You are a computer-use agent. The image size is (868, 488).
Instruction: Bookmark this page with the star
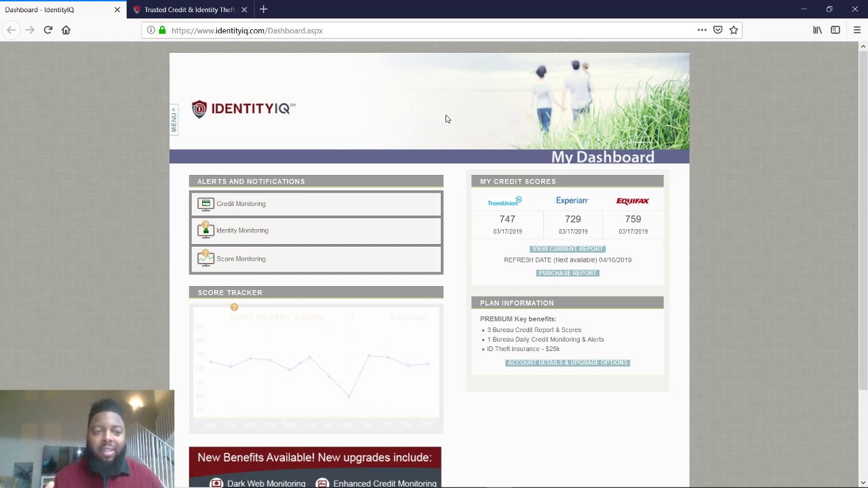click(x=734, y=30)
